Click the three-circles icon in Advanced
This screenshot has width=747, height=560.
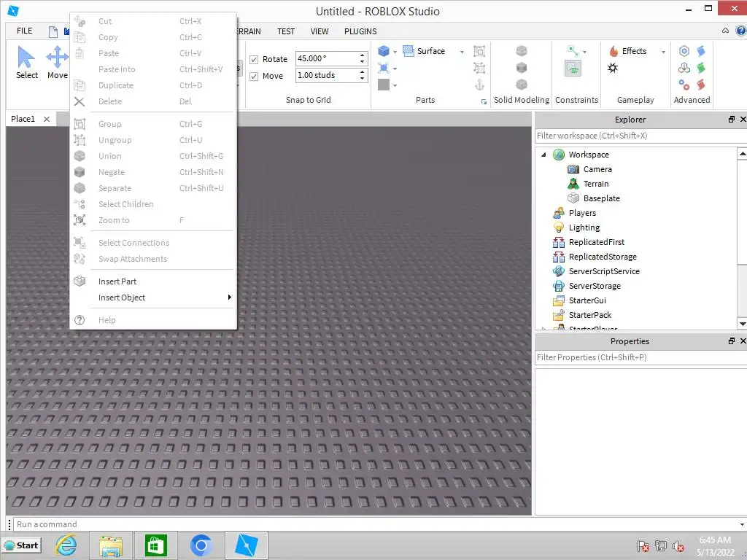pyautogui.click(x=684, y=68)
